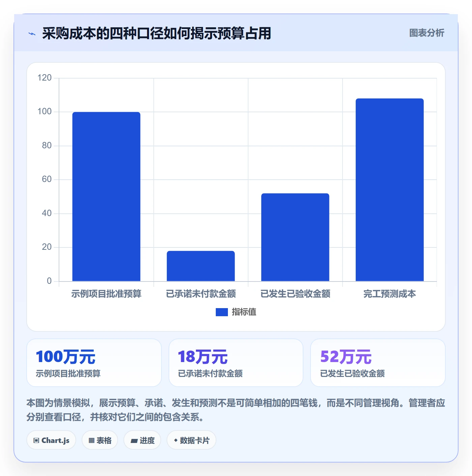This screenshot has width=472, height=476.
Task: Click the 表格 tag chip
Action: [x=100, y=440]
